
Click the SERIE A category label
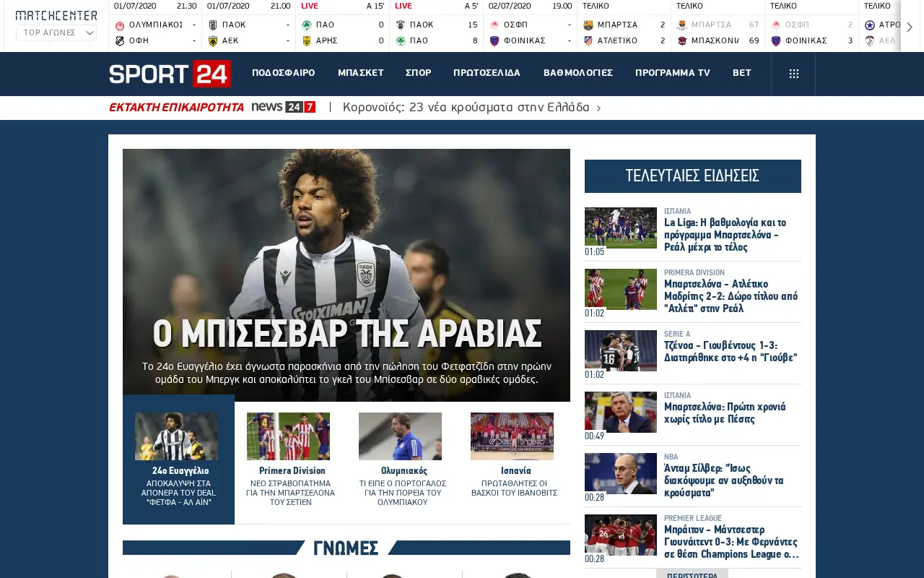click(677, 335)
